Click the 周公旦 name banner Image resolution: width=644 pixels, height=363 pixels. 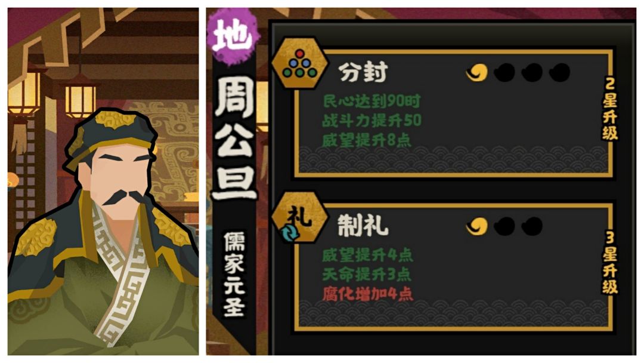click(x=234, y=139)
